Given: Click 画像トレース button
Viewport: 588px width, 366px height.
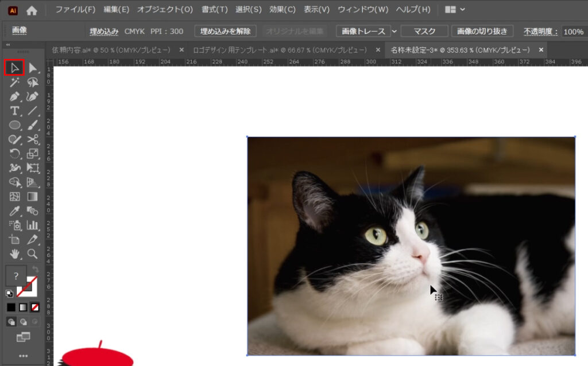Looking at the screenshot, I should pos(363,32).
